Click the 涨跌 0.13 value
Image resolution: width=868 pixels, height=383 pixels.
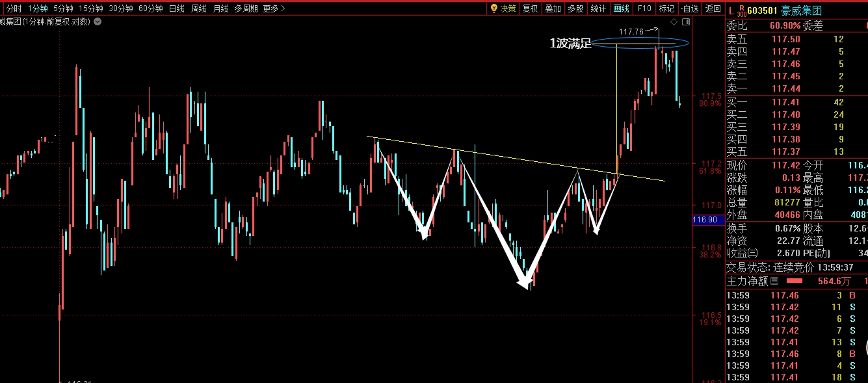(791, 178)
